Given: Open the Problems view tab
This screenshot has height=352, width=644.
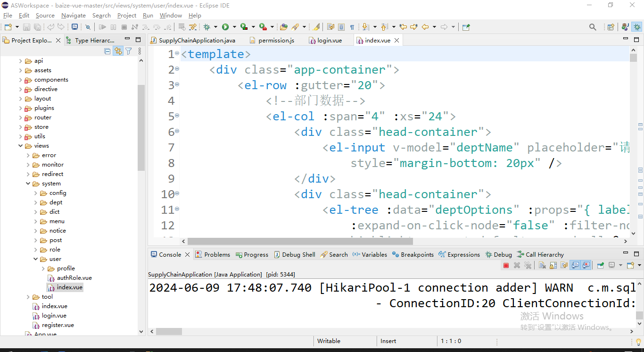Looking at the screenshot, I should 213,254.
